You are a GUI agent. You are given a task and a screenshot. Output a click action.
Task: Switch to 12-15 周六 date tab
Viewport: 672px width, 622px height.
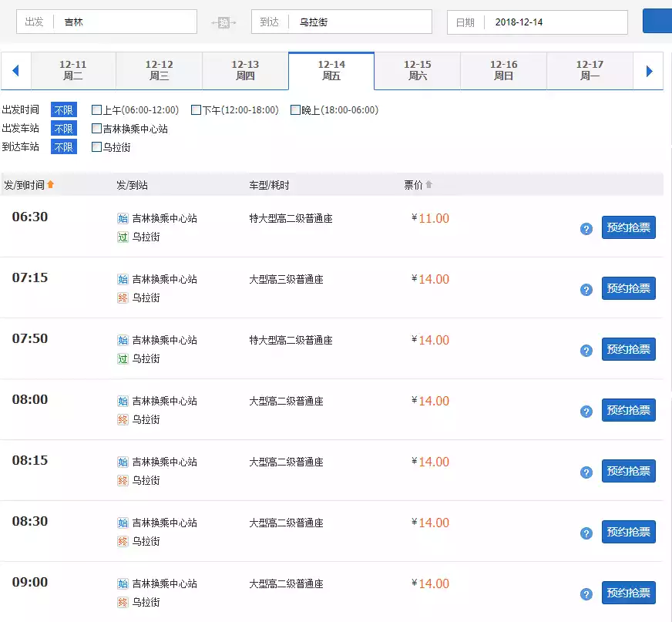417,71
